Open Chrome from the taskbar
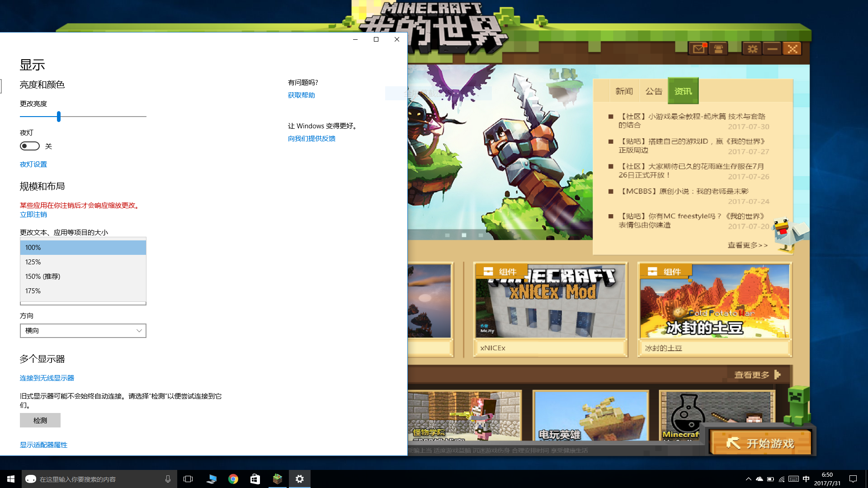Screen dimensions: 868x488 click(233, 479)
